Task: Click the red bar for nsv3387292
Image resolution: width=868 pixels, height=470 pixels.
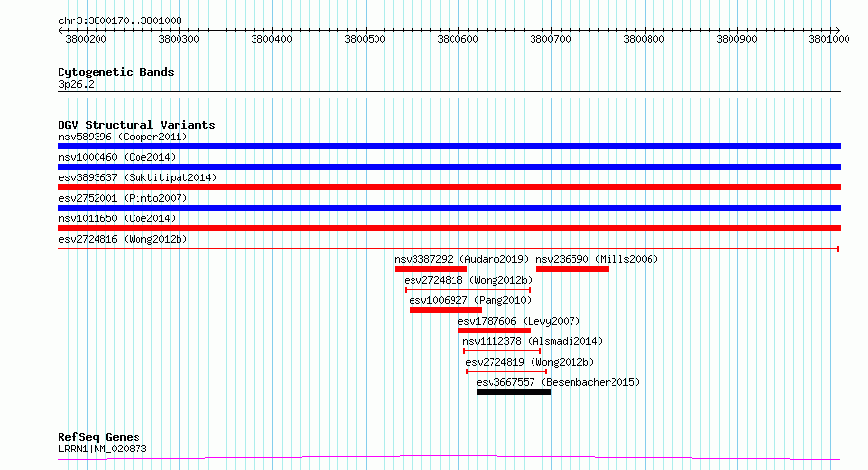Action: (431, 269)
